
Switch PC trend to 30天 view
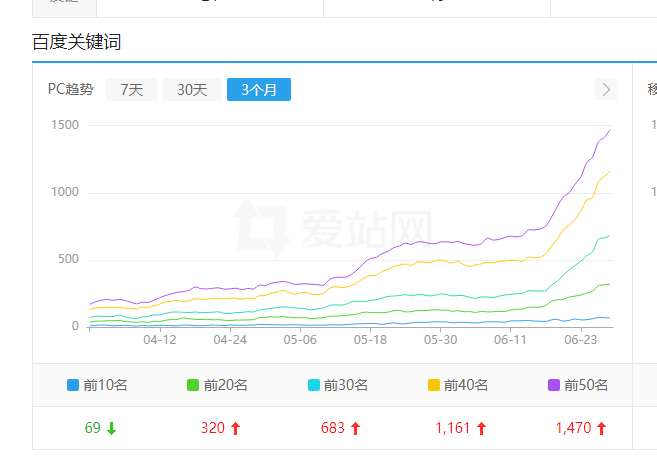[192, 90]
